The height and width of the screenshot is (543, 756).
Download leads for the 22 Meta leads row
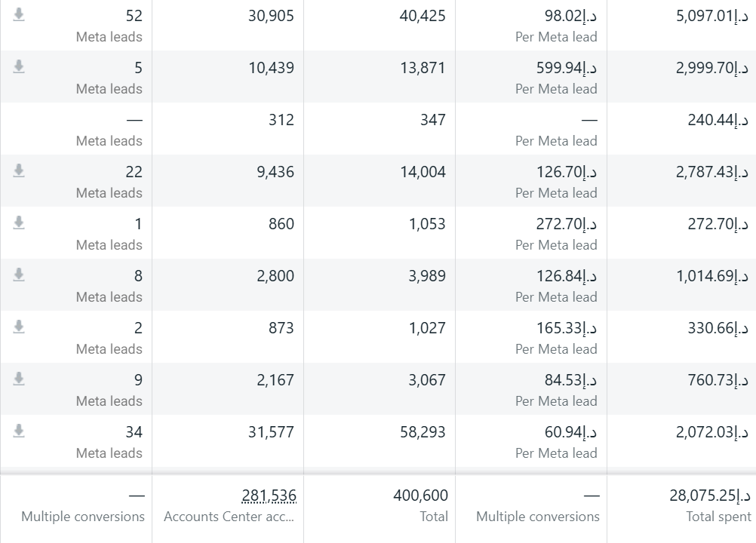pyautogui.click(x=19, y=171)
